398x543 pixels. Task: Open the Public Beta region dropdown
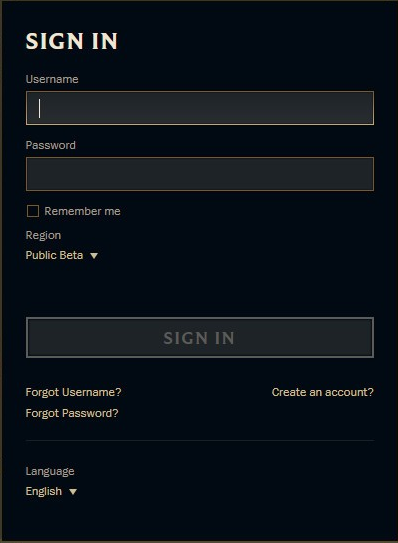tap(62, 255)
